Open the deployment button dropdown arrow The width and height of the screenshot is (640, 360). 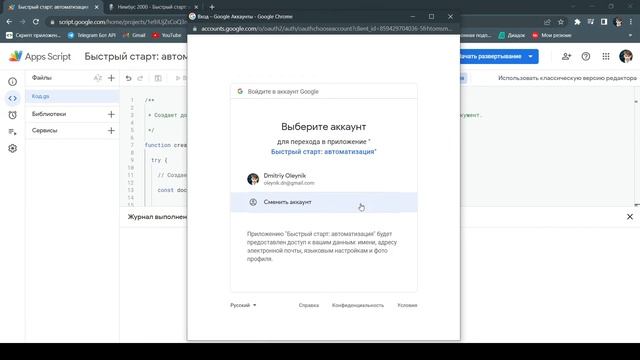[x=531, y=56]
